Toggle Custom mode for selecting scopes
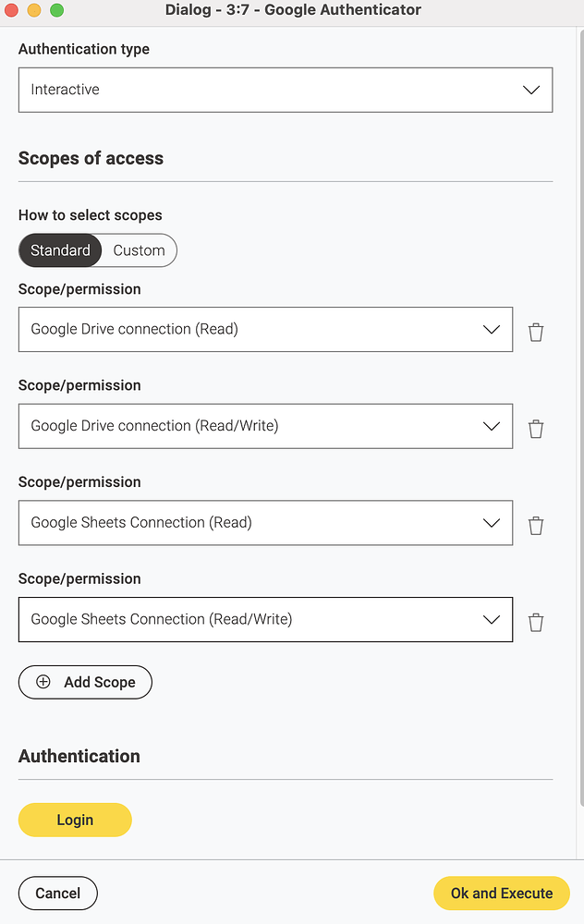584x924 pixels. point(138,250)
